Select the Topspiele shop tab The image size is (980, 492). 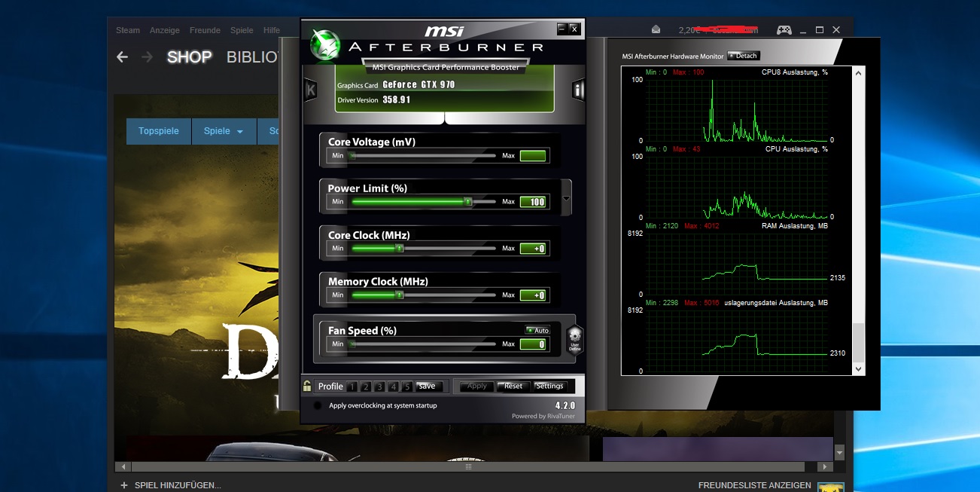point(159,131)
